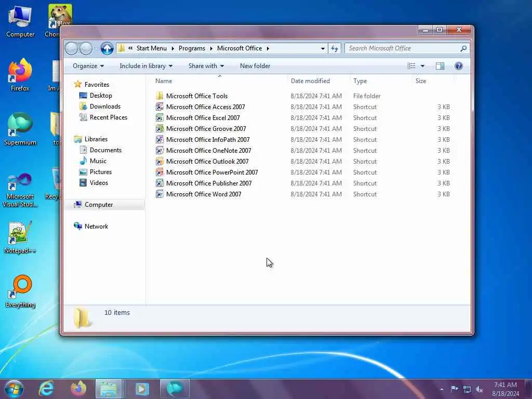The width and height of the screenshot is (532, 399).
Task: Select the Computer desktop icon
Action: point(20,21)
